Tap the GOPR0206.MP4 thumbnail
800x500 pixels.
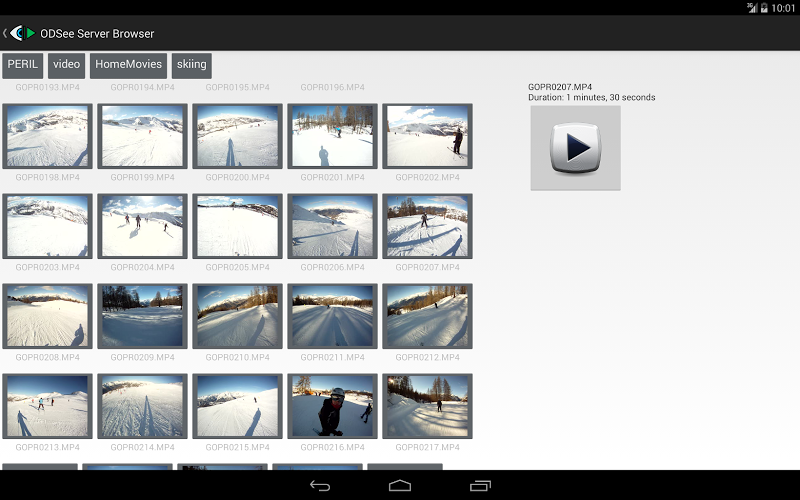(x=332, y=226)
